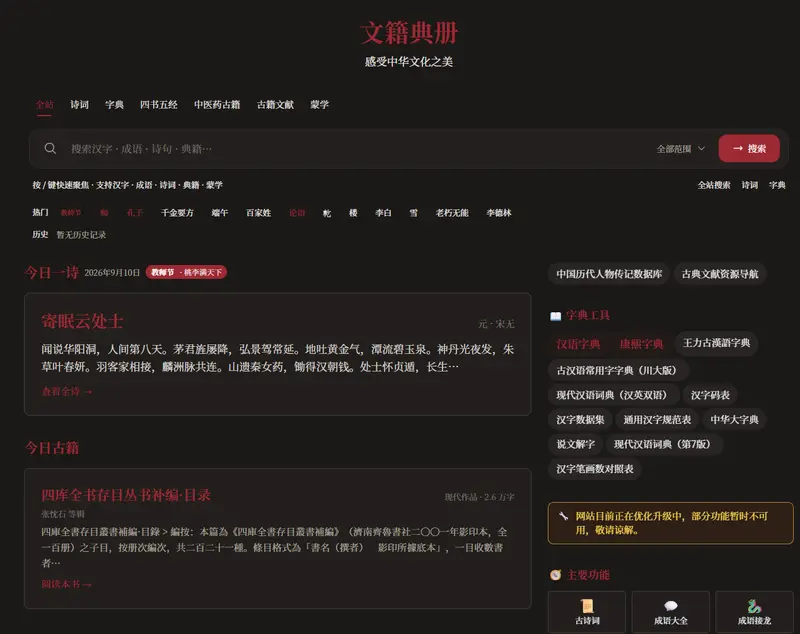Open the 通用汉字规范表 tool
The width and height of the screenshot is (800, 634).
click(657, 420)
